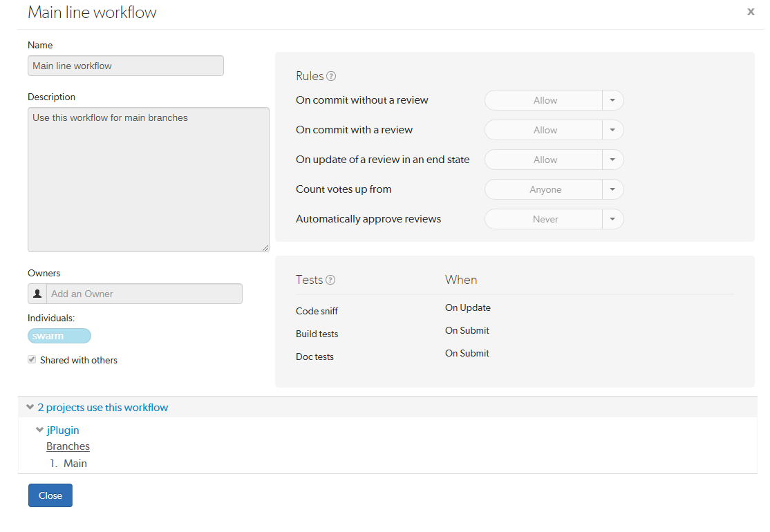Click the person icon beside Add an Owner

[x=37, y=294]
